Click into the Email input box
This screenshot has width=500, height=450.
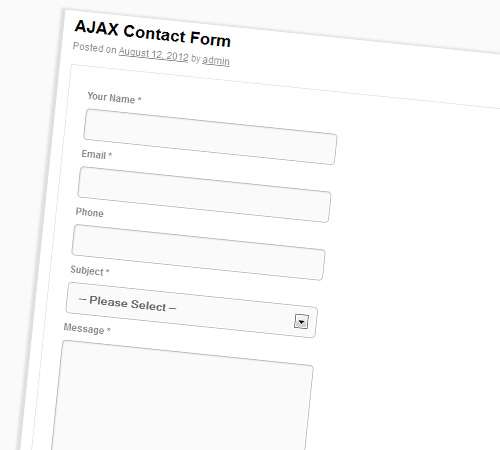204,194
